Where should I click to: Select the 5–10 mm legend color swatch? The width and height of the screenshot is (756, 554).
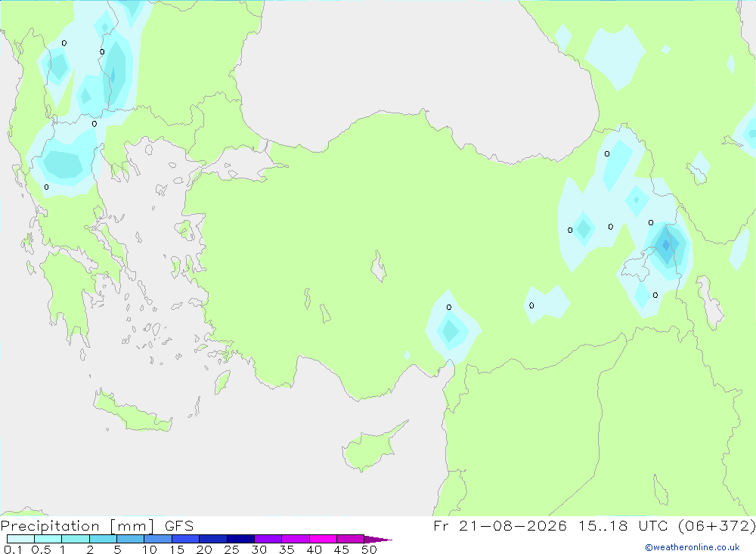[x=131, y=539]
